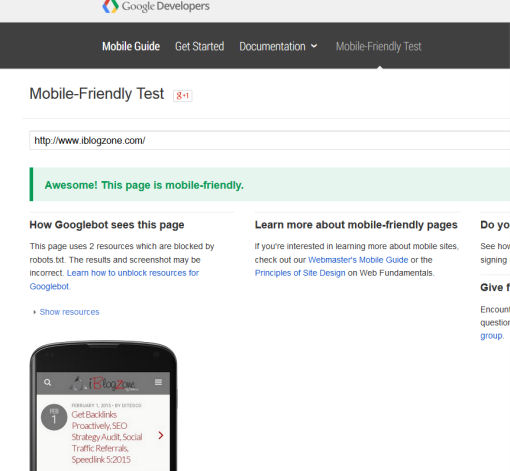Click the Google Developers logo

click(x=156, y=6)
